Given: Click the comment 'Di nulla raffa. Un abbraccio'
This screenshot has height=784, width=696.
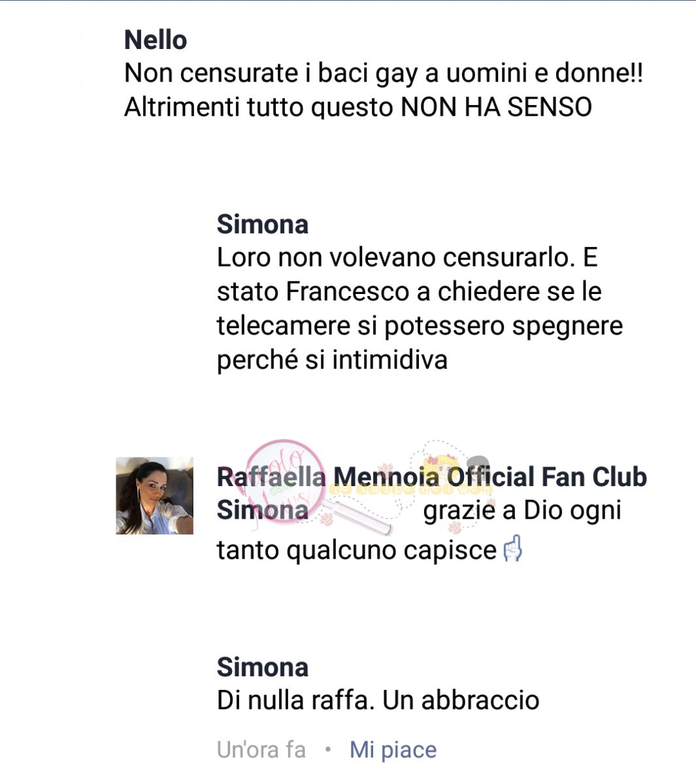Looking at the screenshot, I should point(378,700).
